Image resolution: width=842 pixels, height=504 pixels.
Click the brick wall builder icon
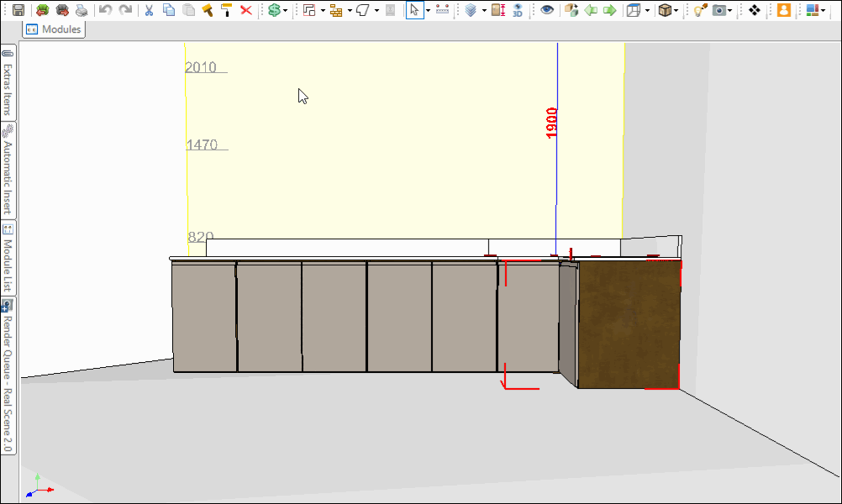pos(336,10)
